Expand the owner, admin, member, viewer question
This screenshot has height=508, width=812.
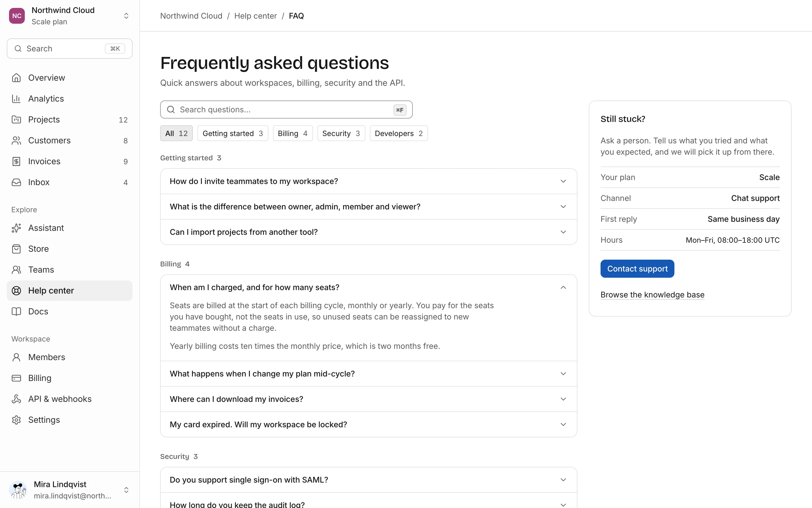[x=369, y=207]
